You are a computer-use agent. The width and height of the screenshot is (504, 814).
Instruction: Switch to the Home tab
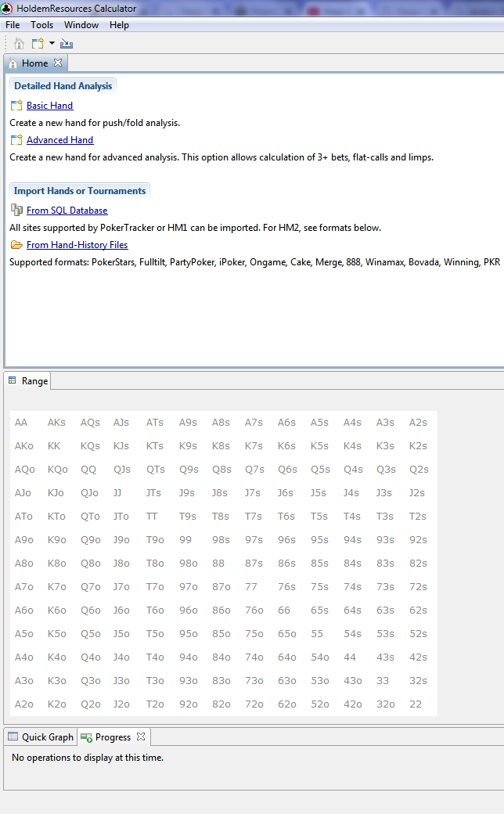point(34,63)
